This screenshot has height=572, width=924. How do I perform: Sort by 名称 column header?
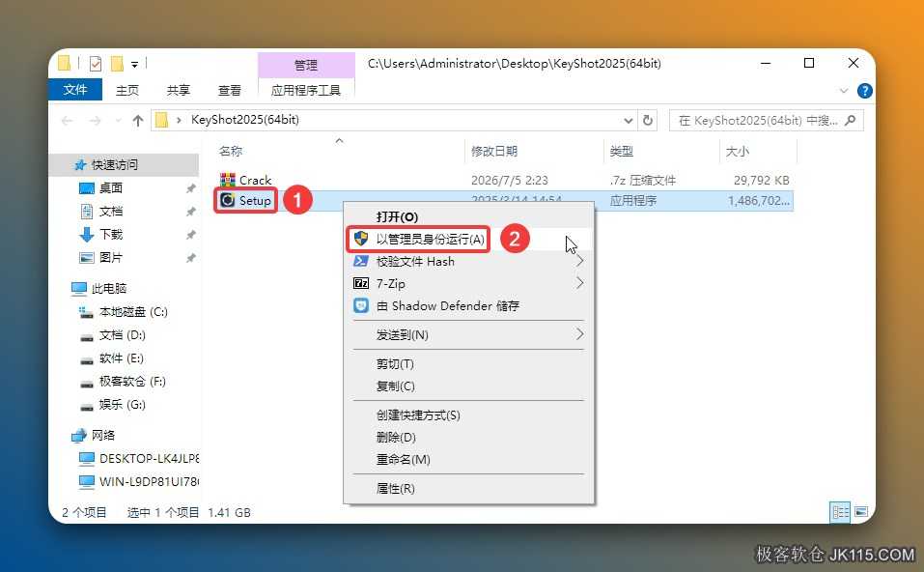click(x=231, y=151)
